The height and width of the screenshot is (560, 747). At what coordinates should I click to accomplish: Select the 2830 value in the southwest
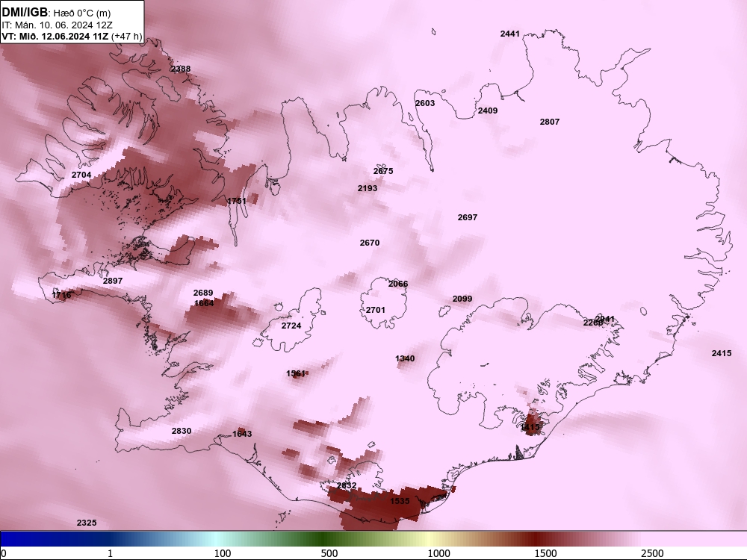tap(182, 431)
